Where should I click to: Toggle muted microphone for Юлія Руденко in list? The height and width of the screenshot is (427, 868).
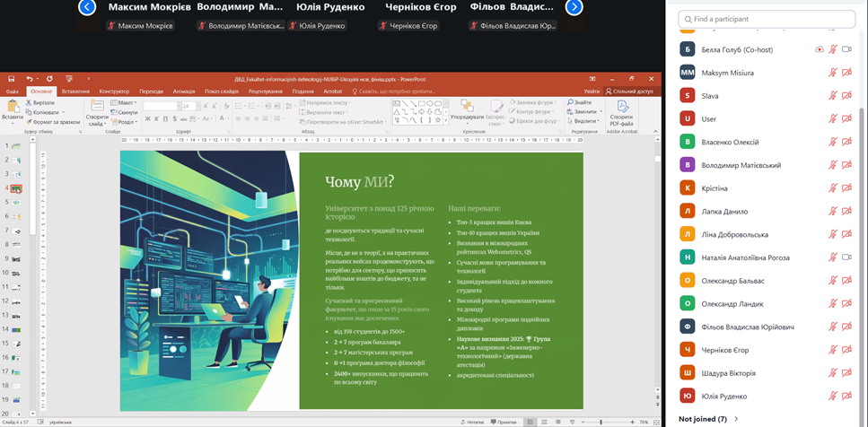click(832, 396)
